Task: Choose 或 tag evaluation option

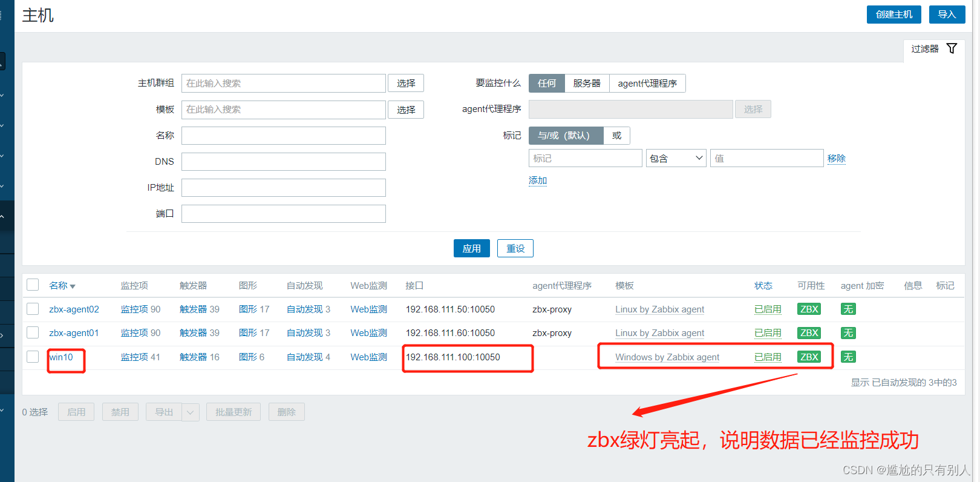Action: [617, 135]
